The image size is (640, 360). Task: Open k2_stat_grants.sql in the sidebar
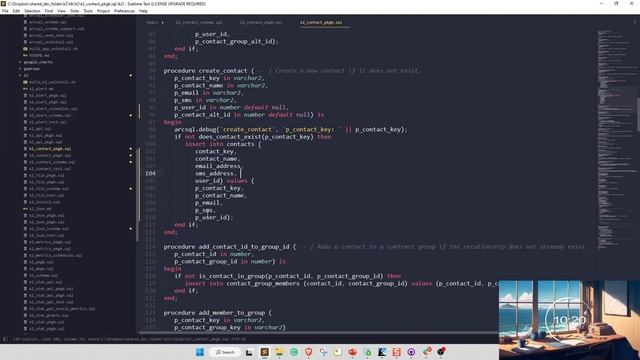(49, 315)
